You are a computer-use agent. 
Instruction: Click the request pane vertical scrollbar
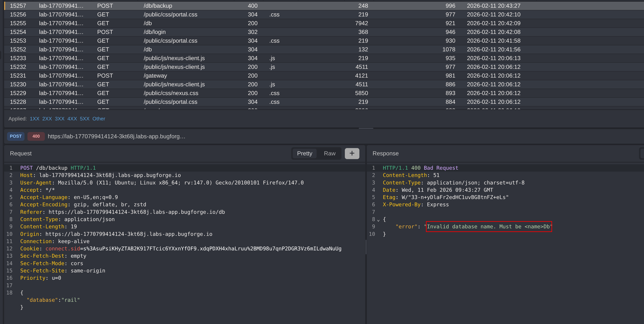[x=366, y=247]
